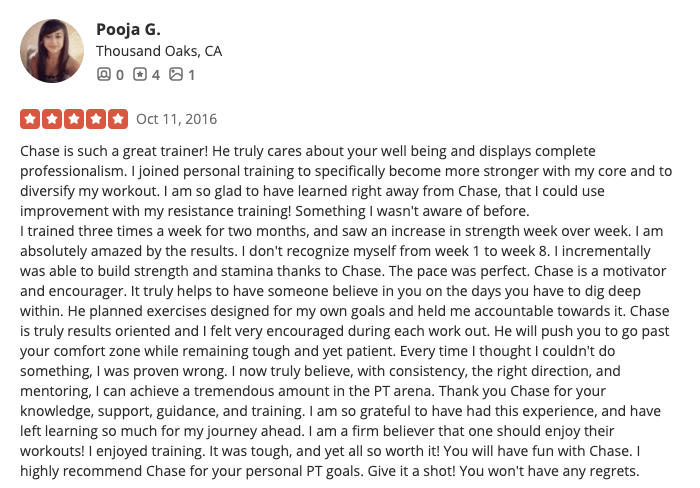Select the second red rating star
The width and height of the screenshot is (700, 488).
point(52,119)
